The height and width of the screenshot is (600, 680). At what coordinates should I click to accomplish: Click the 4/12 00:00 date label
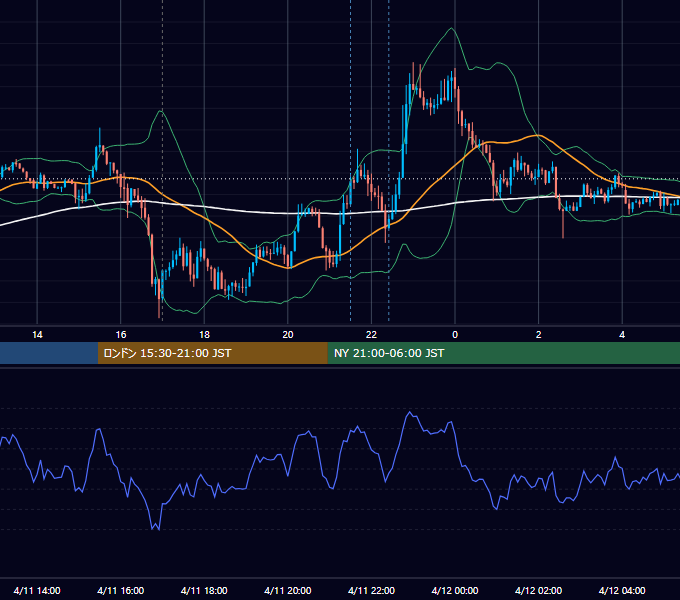tap(455, 590)
